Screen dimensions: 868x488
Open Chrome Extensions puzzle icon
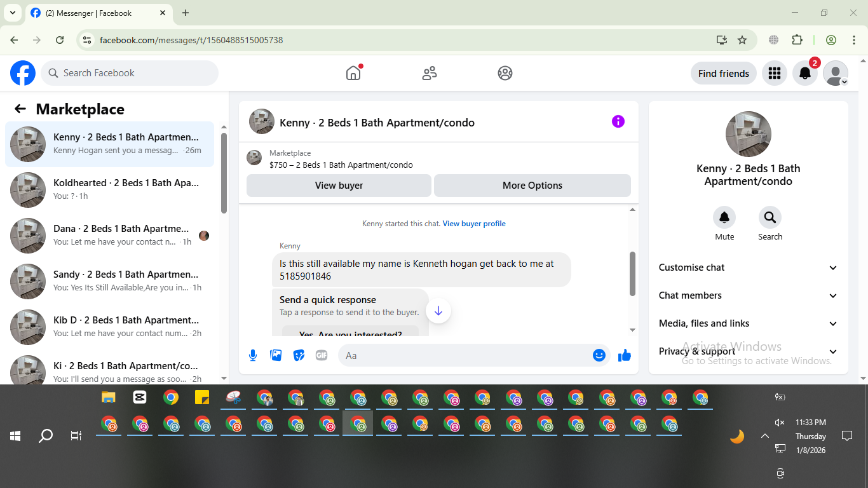pyautogui.click(x=797, y=40)
